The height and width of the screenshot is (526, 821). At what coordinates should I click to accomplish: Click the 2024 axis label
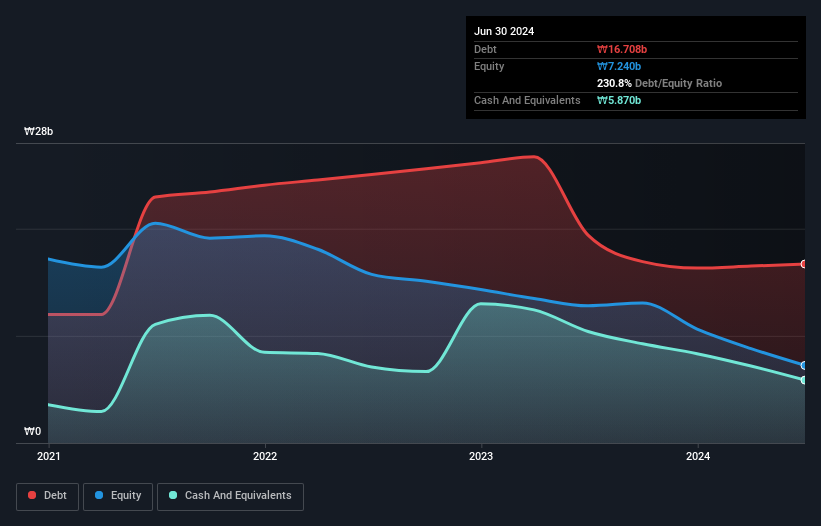(698, 456)
